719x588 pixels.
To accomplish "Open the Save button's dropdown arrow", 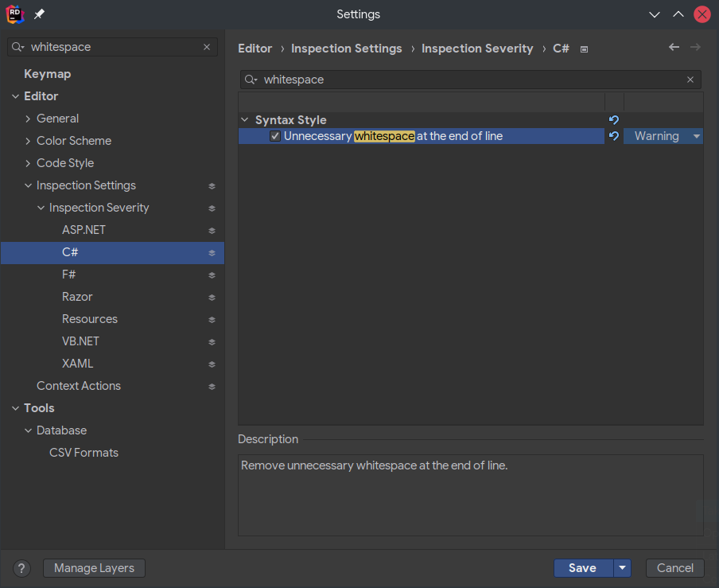I will pos(623,568).
